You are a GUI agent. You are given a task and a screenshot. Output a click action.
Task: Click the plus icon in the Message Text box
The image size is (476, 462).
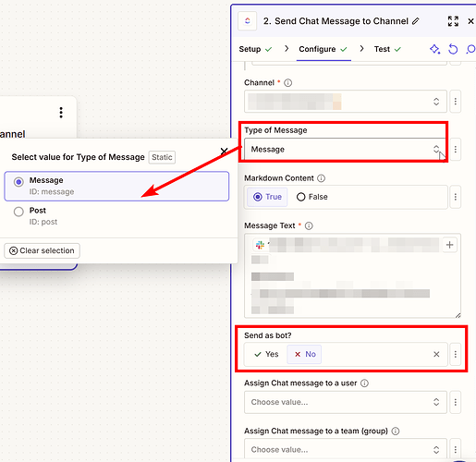click(x=449, y=245)
